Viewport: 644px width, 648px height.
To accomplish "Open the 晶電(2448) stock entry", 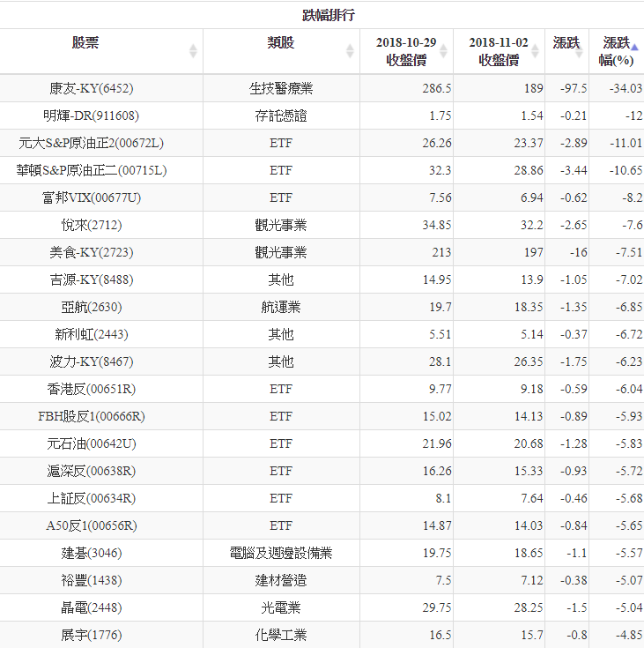I will pyautogui.click(x=91, y=607).
